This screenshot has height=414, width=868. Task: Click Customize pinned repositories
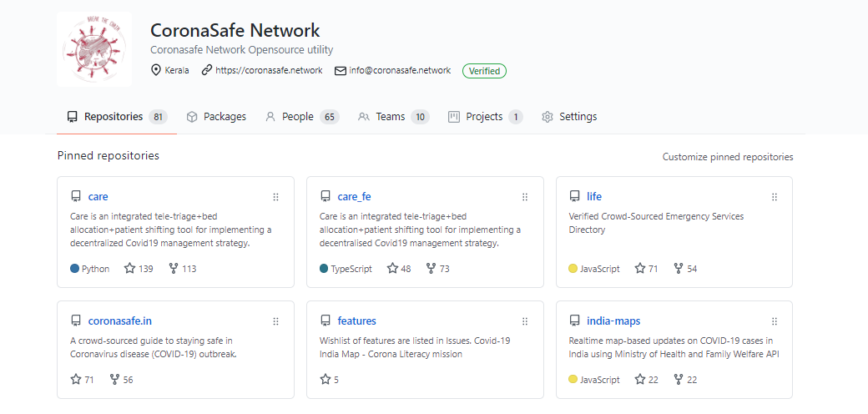(x=728, y=157)
